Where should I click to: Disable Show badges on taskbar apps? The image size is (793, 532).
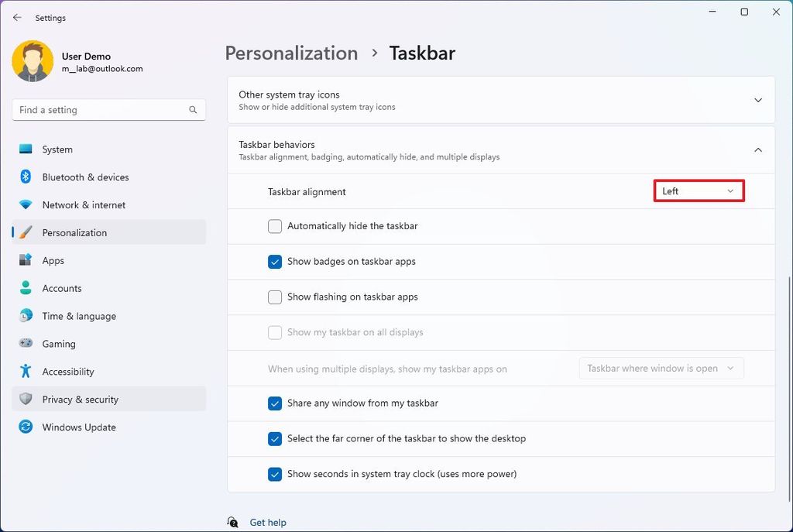tap(275, 262)
